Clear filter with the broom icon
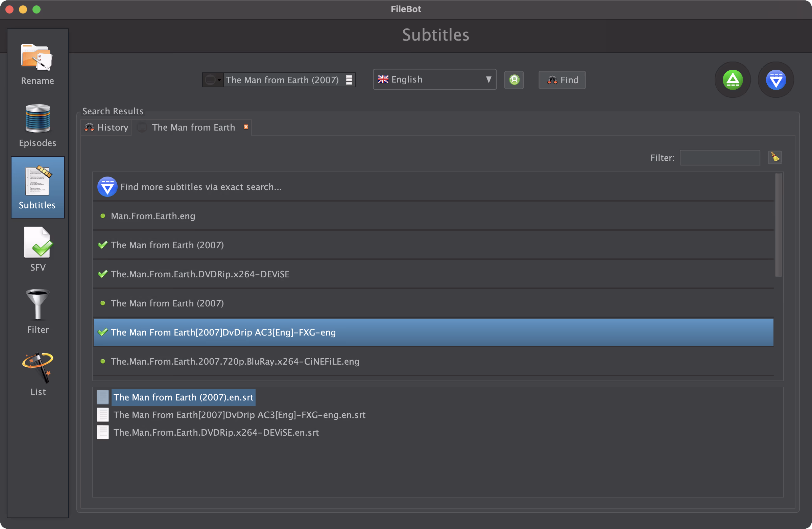 [775, 157]
